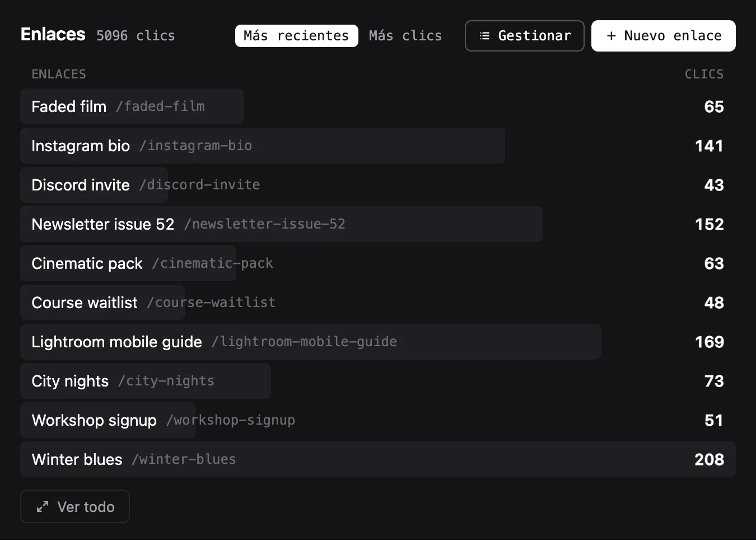Click the 208 clicks count
The width and height of the screenshot is (756, 540).
[x=709, y=459]
